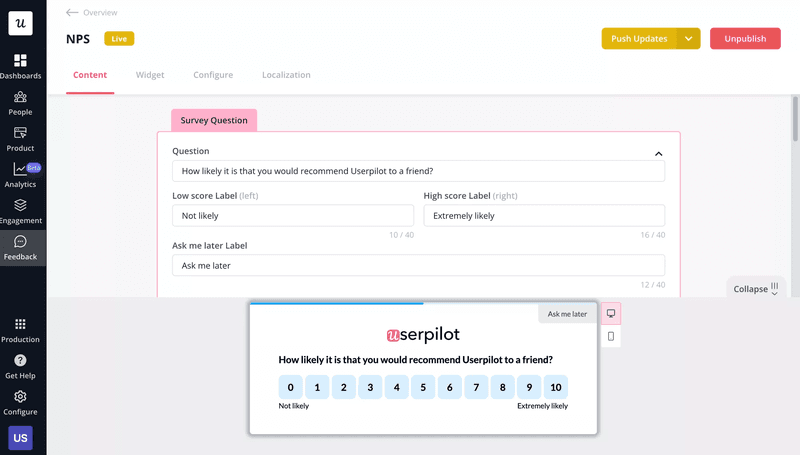The width and height of the screenshot is (800, 455).
Task: Click the Ask me later Label field
Action: pos(418,265)
